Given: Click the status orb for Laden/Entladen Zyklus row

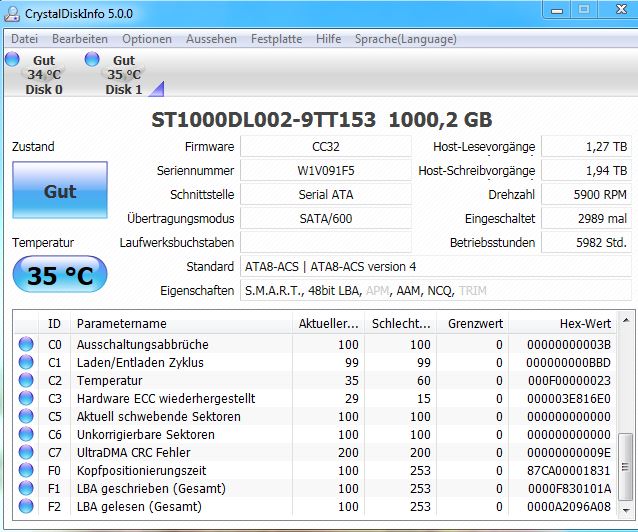Looking at the screenshot, I should [26, 362].
